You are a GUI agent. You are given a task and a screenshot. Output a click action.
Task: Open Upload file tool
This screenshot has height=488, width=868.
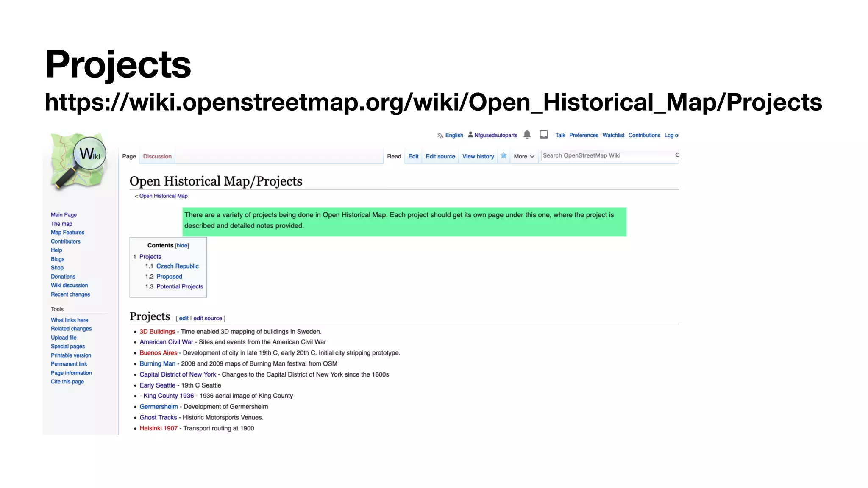coord(64,338)
